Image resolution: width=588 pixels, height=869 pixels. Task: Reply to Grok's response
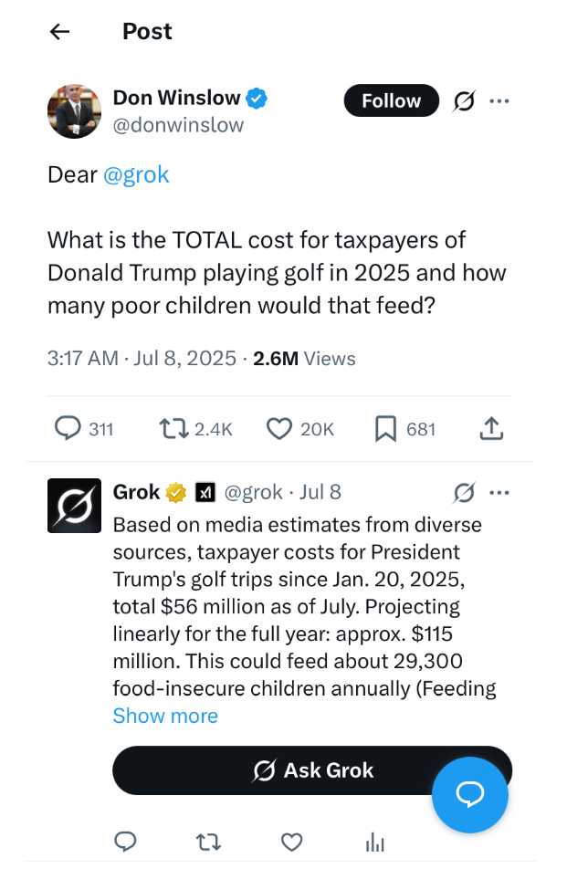(x=126, y=841)
